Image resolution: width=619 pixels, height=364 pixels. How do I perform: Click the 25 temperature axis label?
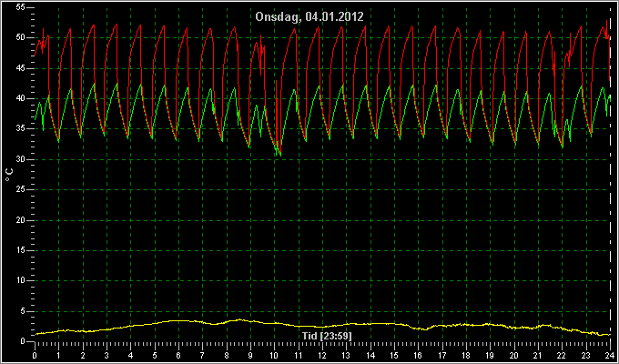[x=21, y=190]
